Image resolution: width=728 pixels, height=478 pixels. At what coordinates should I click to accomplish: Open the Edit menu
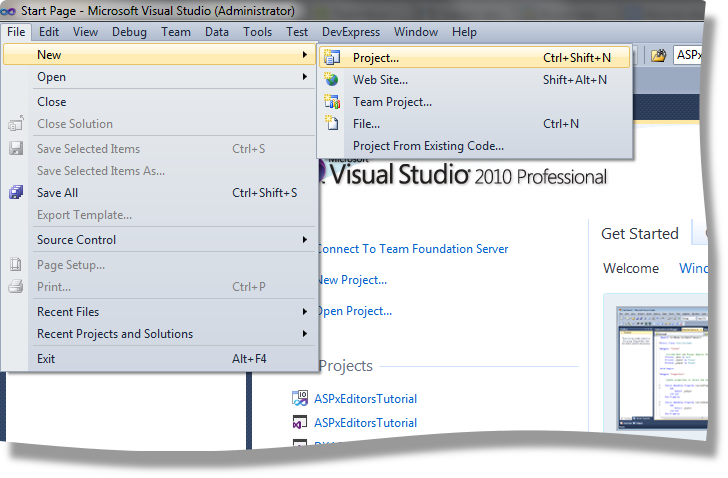(49, 32)
